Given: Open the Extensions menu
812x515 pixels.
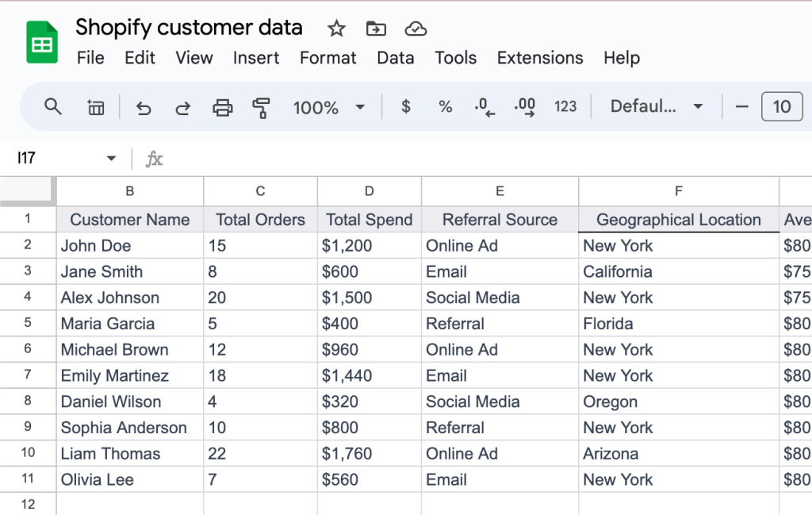Looking at the screenshot, I should [540, 57].
